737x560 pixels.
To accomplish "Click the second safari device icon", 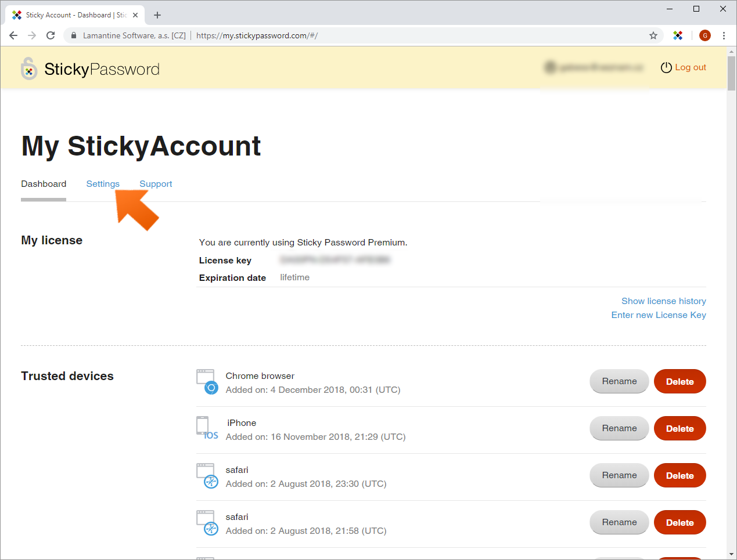I will (207, 522).
